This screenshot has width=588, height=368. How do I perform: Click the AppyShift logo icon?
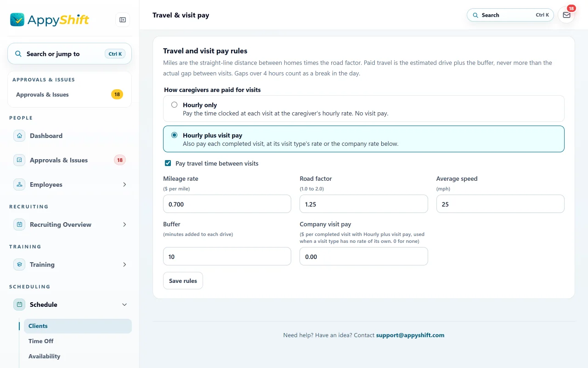point(17,19)
